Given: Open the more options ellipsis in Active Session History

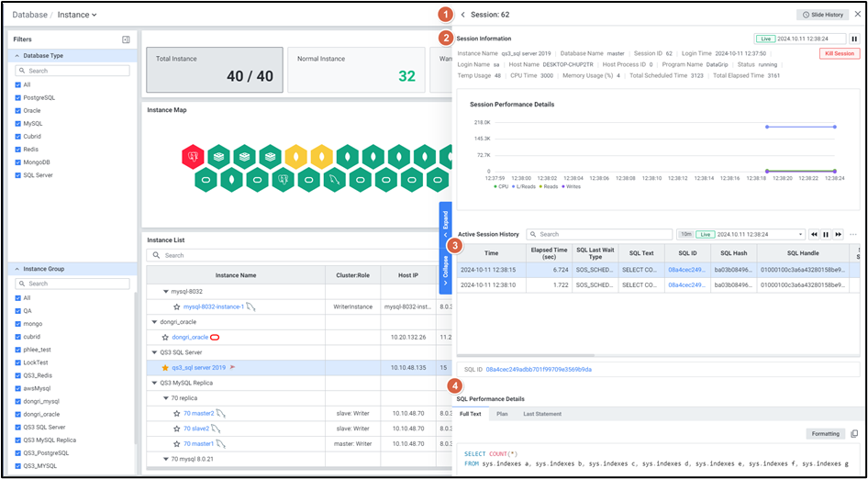Looking at the screenshot, I should point(854,235).
